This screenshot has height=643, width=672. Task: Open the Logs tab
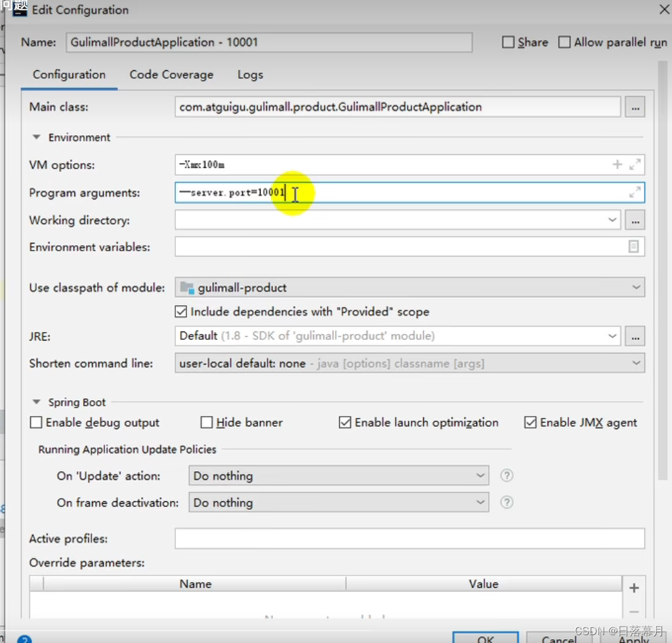(250, 75)
